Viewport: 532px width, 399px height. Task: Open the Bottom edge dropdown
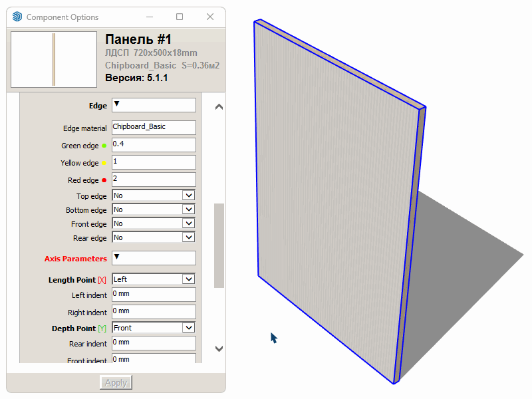pyautogui.click(x=188, y=209)
